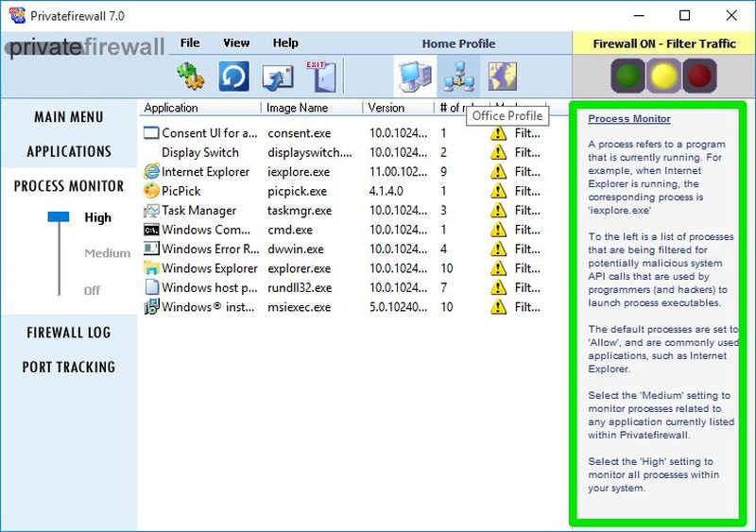Click explorer.exe image name

(x=299, y=268)
